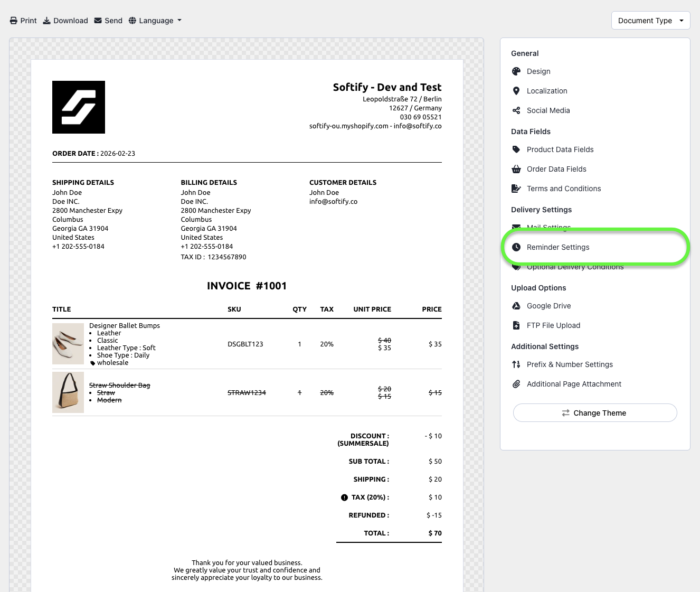Image resolution: width=700 pixels, height=592 pixels.
Task: Click the Product Data Fields tag icon
Action: (x=516, y=149)
